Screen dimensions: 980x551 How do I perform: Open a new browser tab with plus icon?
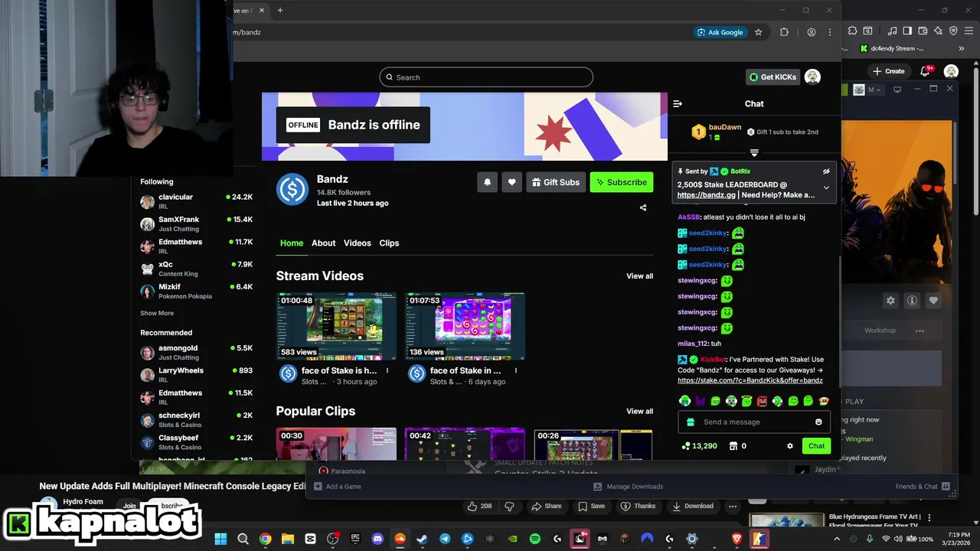280,11
